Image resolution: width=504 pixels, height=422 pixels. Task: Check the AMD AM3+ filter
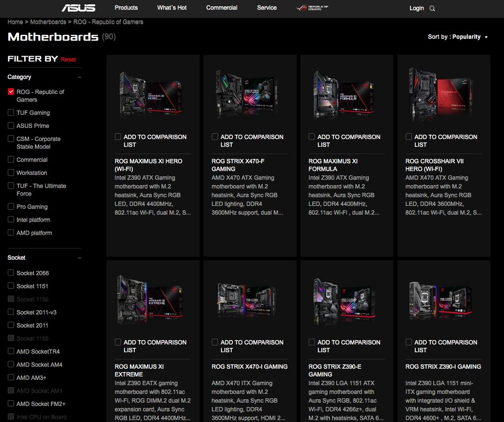click(x=11, y=377)
